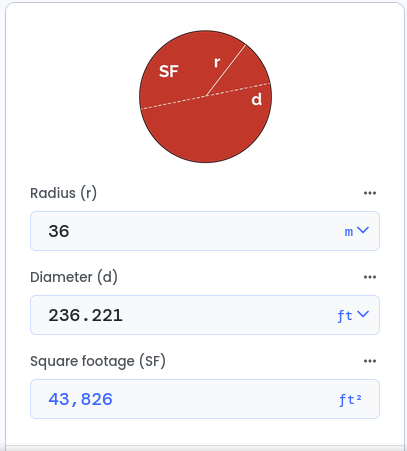The width and height of the screenshot is (407, 451).
Task: Click the Square footage (SF) label
Action: point(98,361)
